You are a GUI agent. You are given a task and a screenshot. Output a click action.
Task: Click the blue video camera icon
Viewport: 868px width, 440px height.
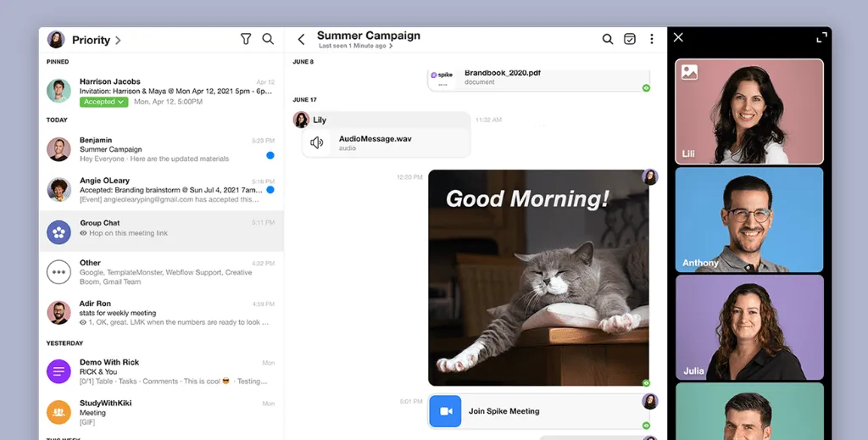click(446, 411)
